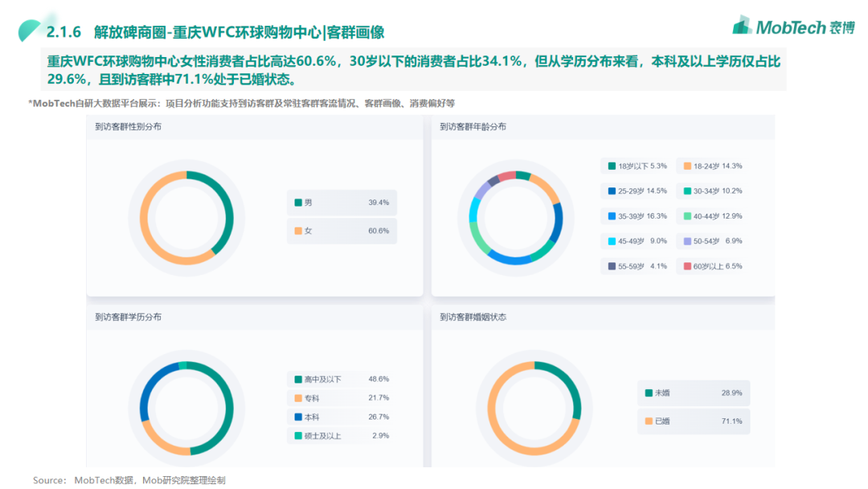The image size is (868, 489).
Task: Click the swatch beside 30-34岁
Action: [x=687, y=191]
